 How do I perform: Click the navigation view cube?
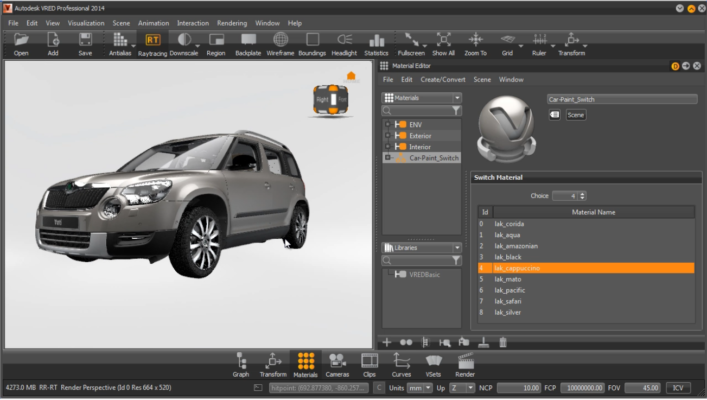pyautogui.click(x=331, y=99)
